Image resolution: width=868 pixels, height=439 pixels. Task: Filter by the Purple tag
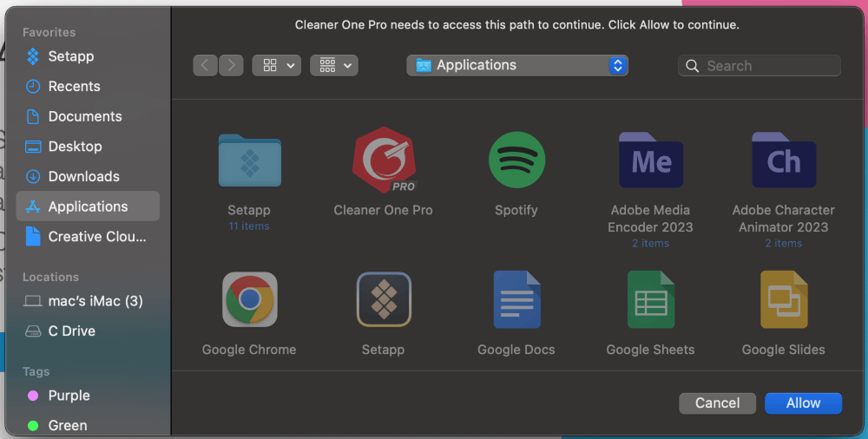88,396
